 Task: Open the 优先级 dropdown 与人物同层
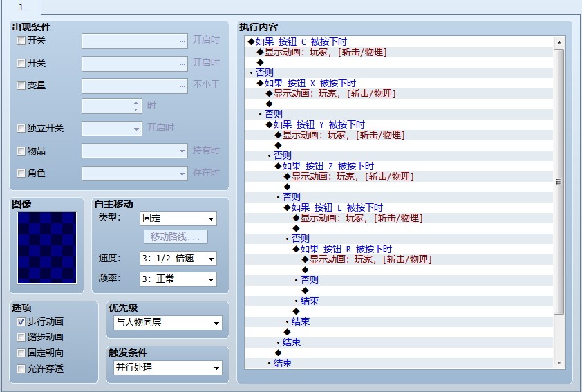pos(168,323)
